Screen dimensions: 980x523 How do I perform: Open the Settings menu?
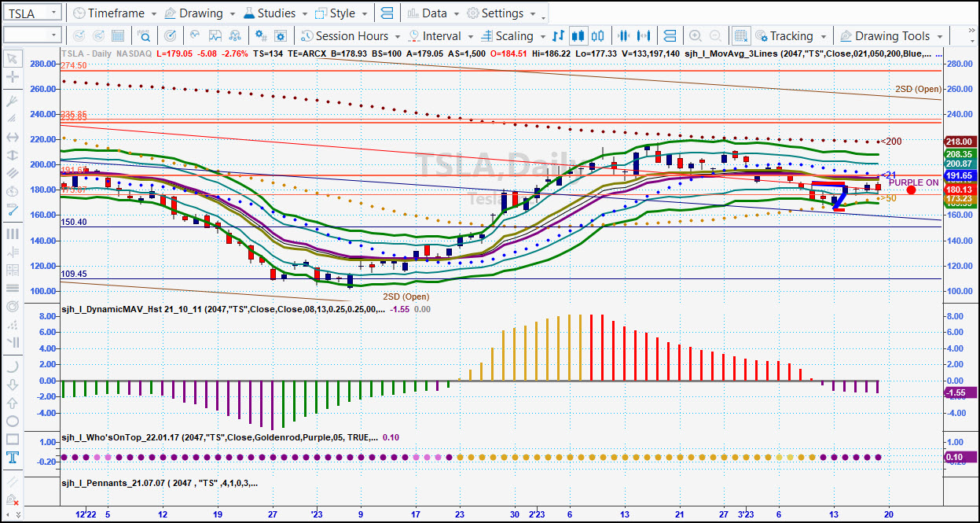tap(501, 13)
